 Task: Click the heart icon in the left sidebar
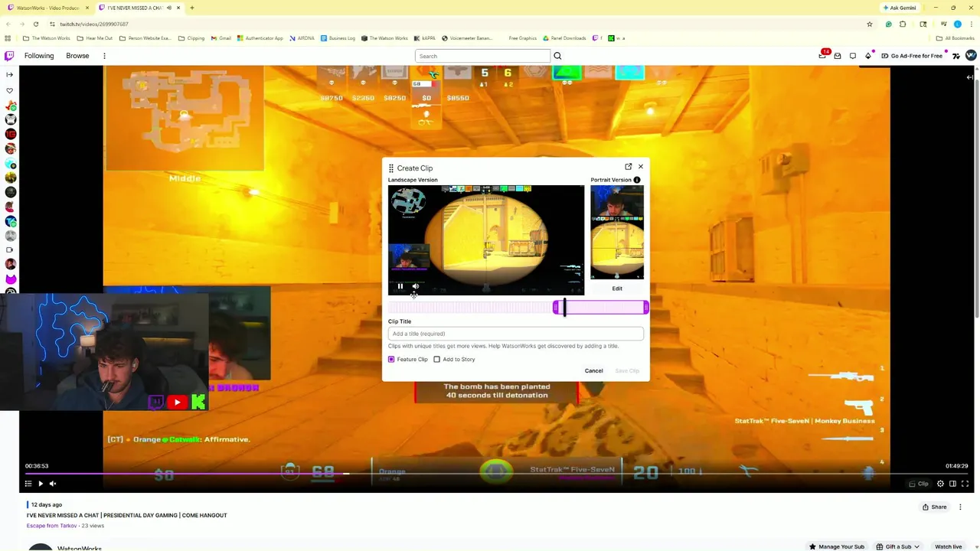9,90
